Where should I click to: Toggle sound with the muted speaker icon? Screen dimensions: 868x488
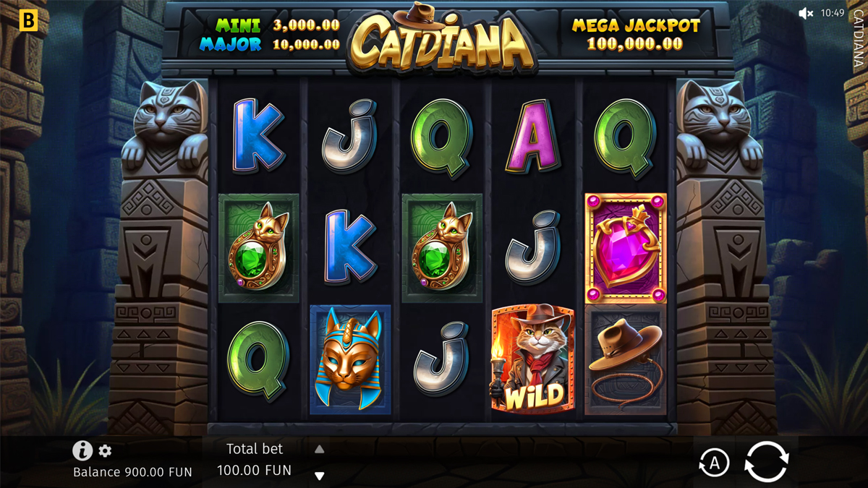pyautogui.click(x=806, y=13)
